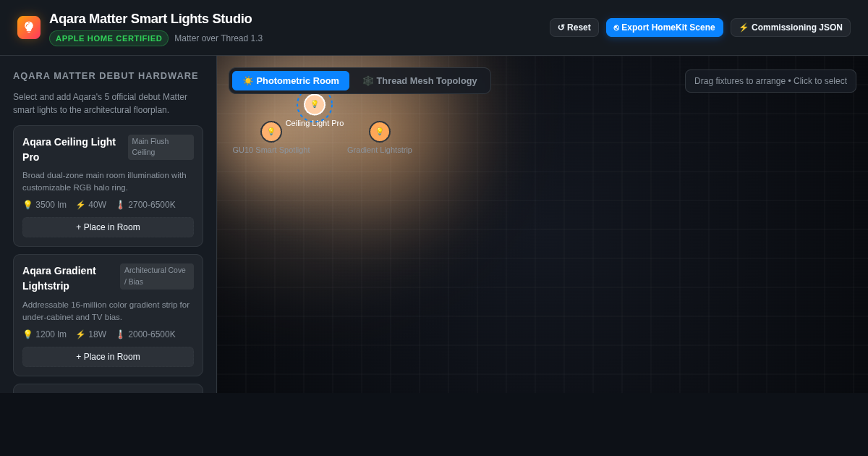This screenshot has height=456, width=868.
Task: Click the Matter over Thread 1.3 label
Action: (x=218, y=38)
